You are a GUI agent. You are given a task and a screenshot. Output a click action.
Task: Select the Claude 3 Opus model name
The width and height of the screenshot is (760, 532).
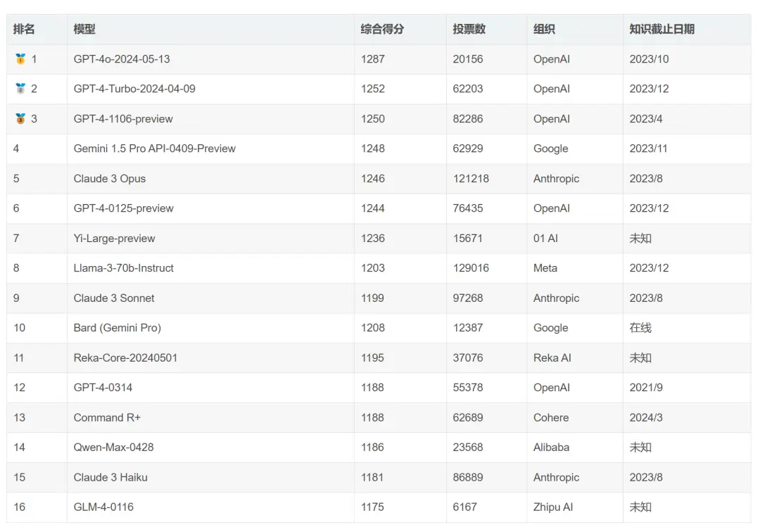pos(110,179)
